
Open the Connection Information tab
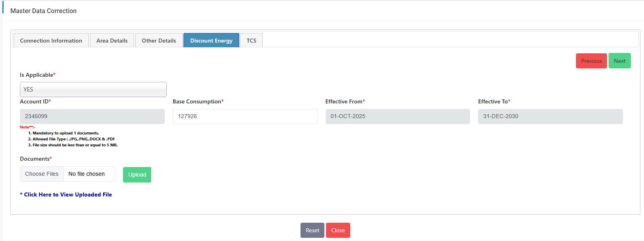pos(51,41)
